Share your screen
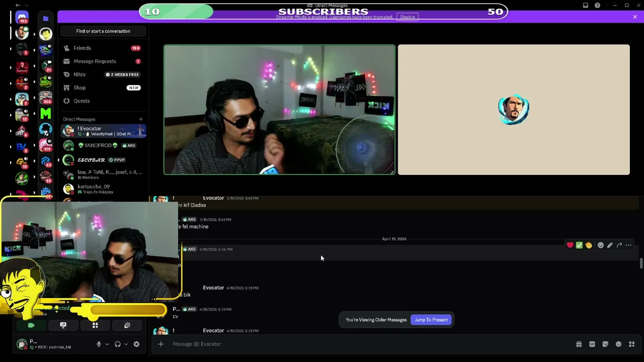Screen dimensions: 644x362 (63, 325)
